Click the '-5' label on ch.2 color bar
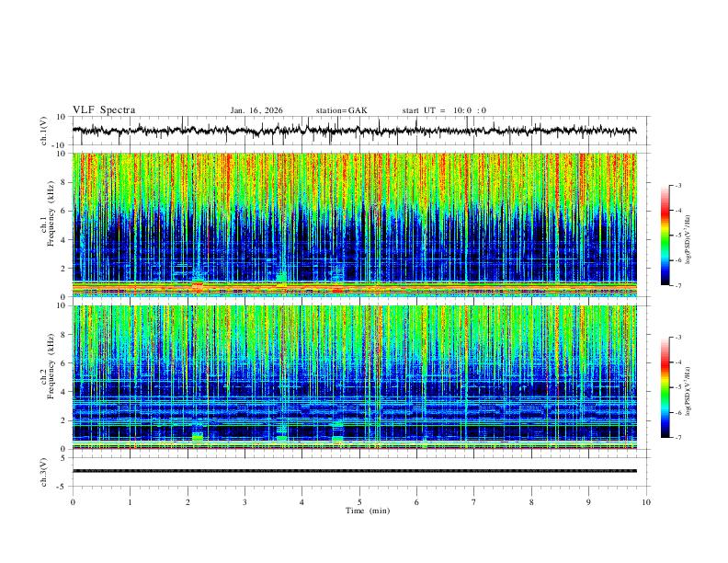Viewport: 728px width, 563px height. pos(677,387)
